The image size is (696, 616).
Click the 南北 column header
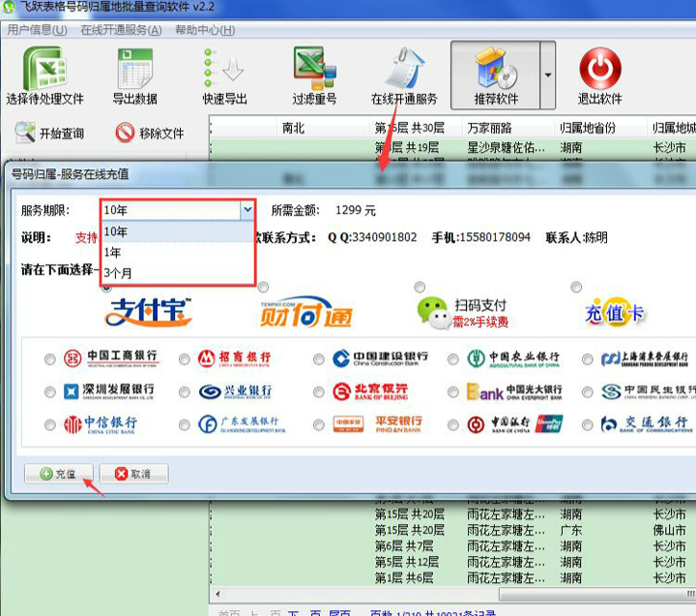pyautogui.click(x=323, y=128)
